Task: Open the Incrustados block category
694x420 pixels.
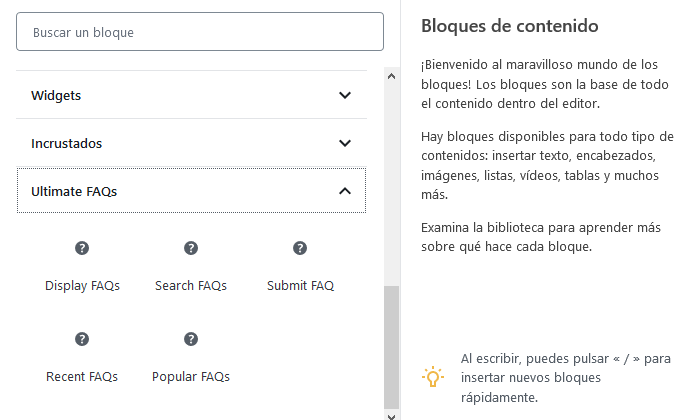Action: coord(191,143)
